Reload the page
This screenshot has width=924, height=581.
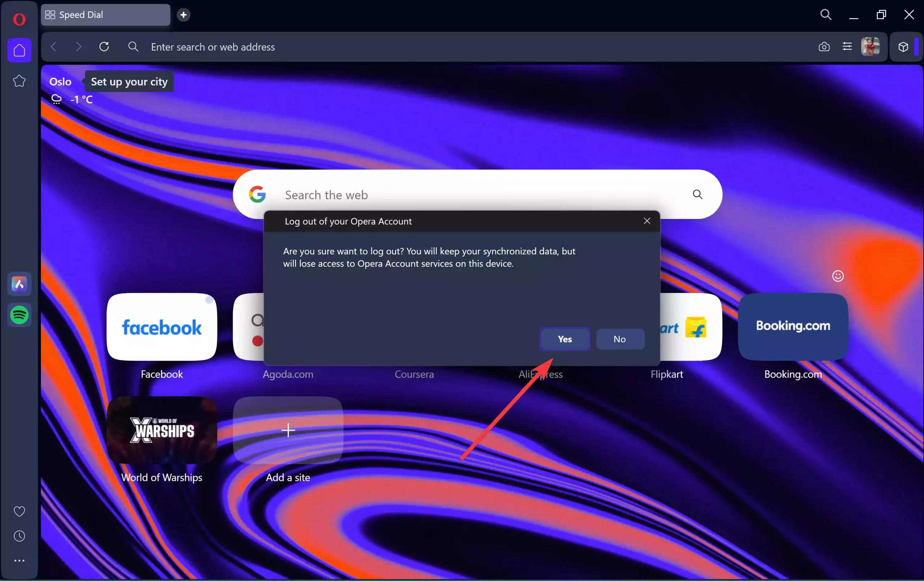pyautogui.click(x=104, y=47)
